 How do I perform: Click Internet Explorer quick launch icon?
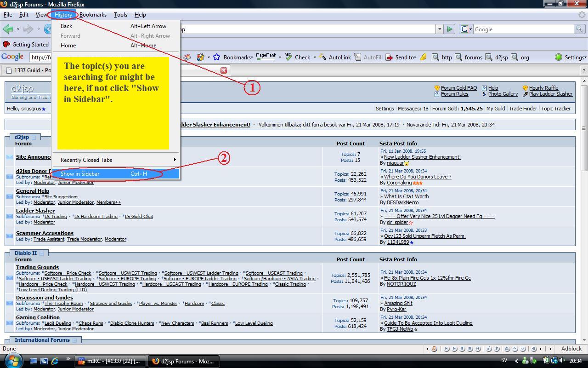point(55,361)
